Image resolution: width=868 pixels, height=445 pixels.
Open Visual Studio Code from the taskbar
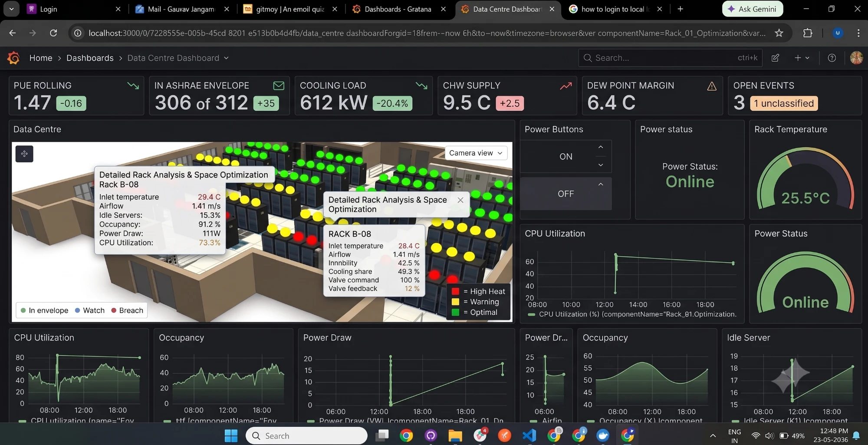coord(529,435)
